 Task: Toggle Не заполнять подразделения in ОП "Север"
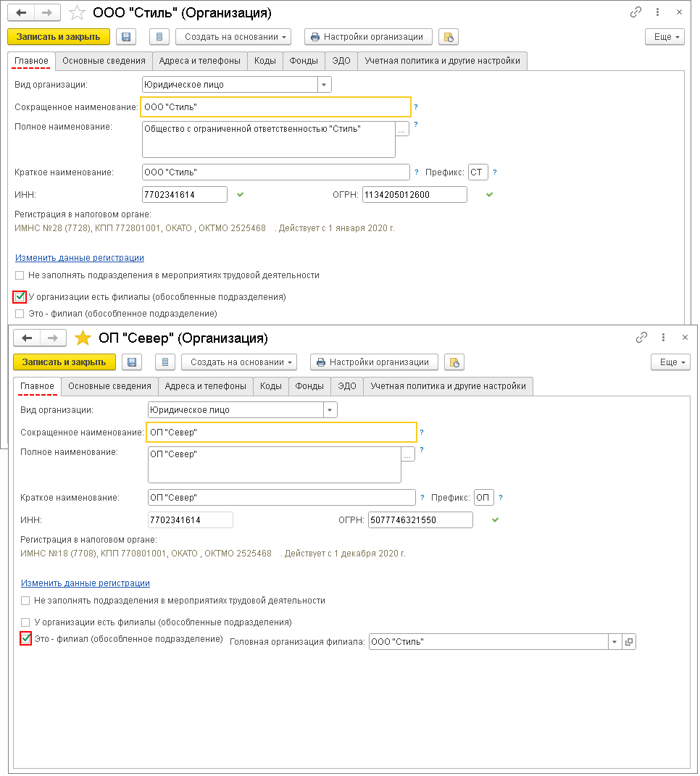coord(26,601)
